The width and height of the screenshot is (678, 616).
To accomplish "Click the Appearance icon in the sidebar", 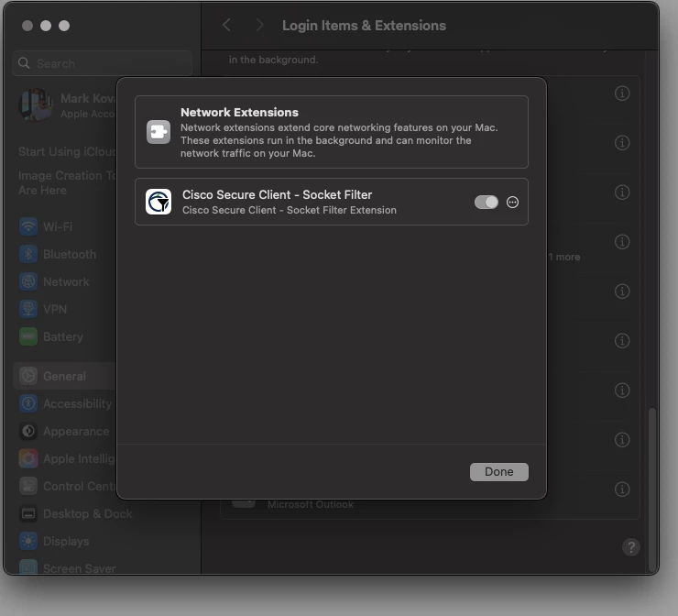I will coord(28,431).
